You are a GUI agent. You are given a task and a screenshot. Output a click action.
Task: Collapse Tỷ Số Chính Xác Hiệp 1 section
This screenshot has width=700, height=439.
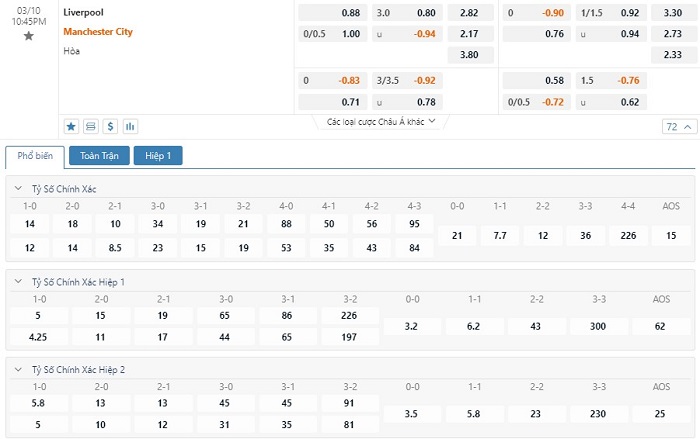click(x=18, y=282)
